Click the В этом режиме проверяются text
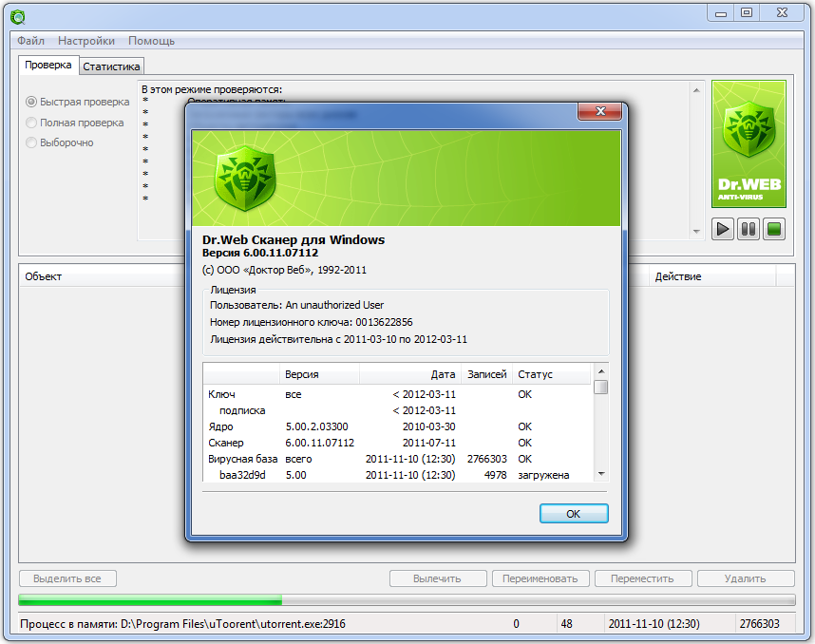 (x=212, y=89)
